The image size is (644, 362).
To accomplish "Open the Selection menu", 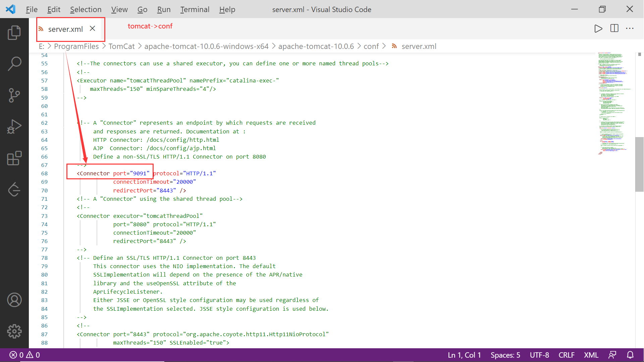I will 86,9.
